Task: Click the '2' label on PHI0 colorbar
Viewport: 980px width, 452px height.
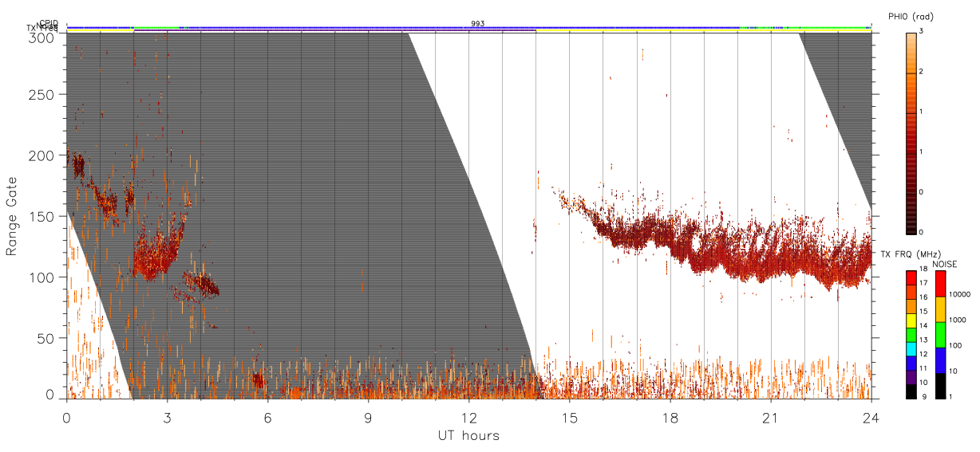Action: pyautogui.click(x=923, y=72)
